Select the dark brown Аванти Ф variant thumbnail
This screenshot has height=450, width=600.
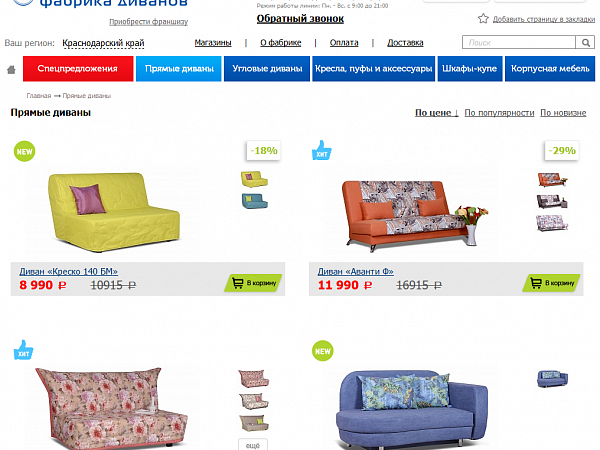(x=552, y=201)
